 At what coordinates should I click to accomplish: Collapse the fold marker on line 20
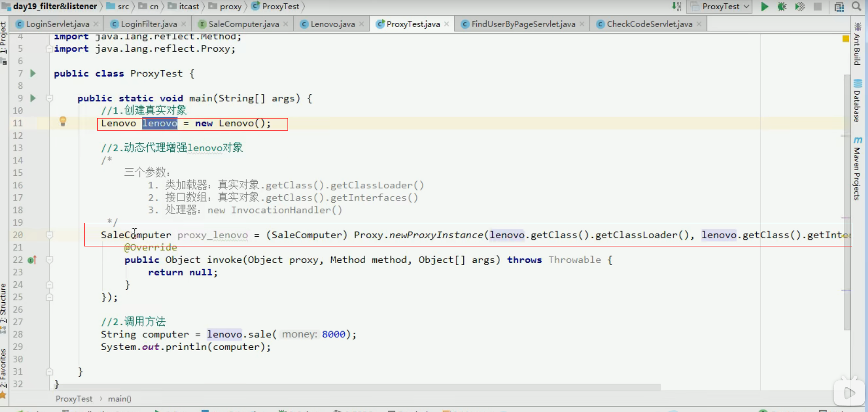[x=49, y=235]
